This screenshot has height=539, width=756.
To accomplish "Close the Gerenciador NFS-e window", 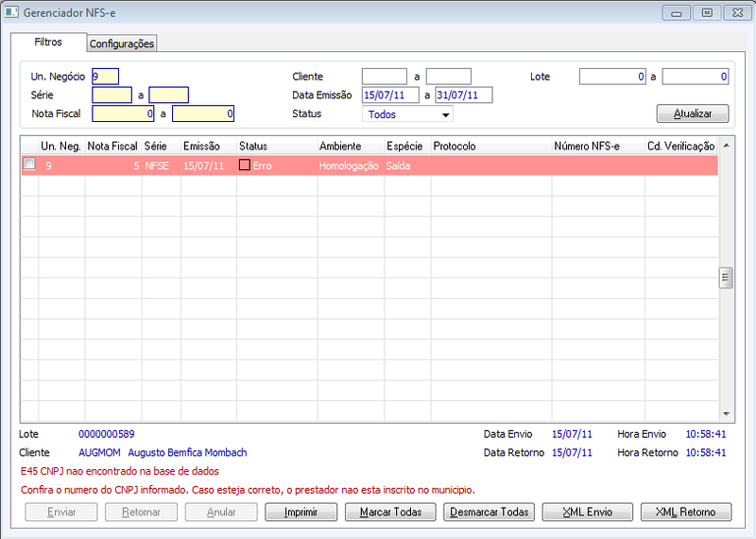I will [737, 13].
